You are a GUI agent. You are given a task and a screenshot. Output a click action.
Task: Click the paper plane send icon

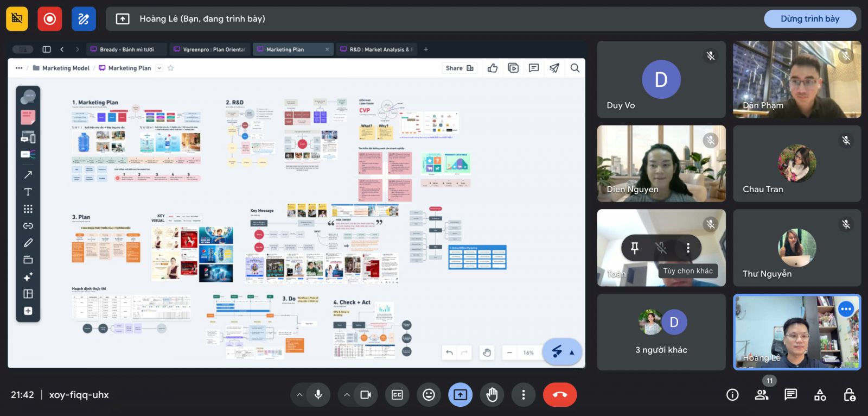(x=554, y=68)
